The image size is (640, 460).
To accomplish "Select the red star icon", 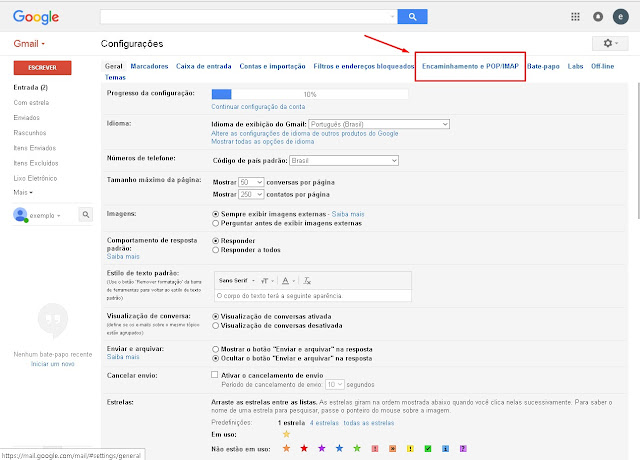I will coord(304,449).
